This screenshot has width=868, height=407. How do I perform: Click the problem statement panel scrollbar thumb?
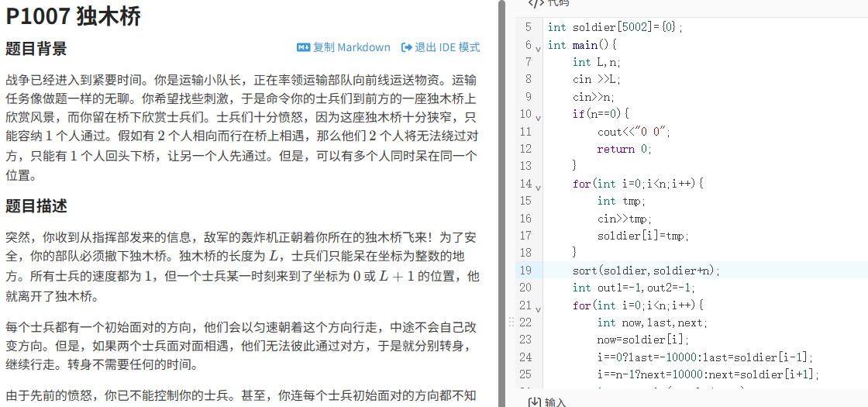pyautogui.click(x=501, y=203)
